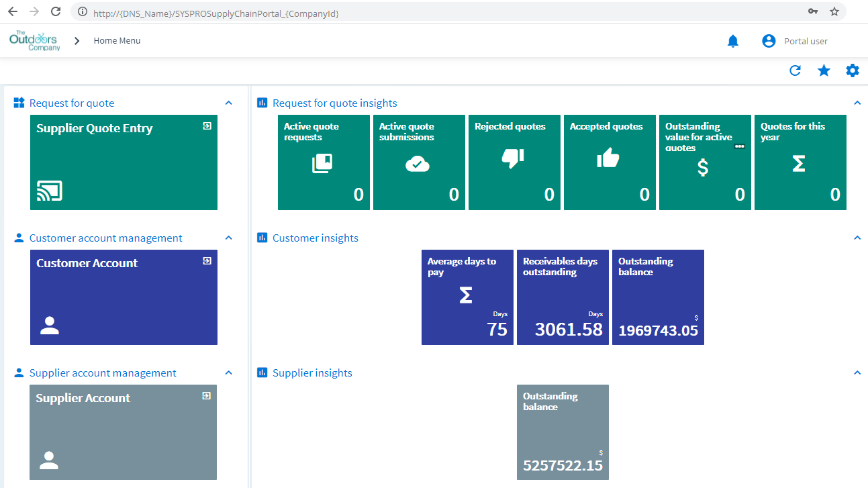The height and width of the screenshot is (488, 868).
Task: Click the favorites star icon
Action: click(824, 70)
